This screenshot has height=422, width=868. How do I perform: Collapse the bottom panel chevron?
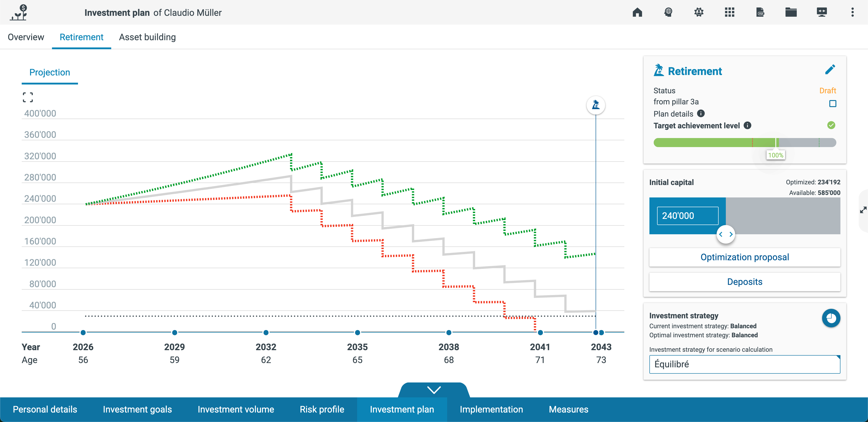434,390
